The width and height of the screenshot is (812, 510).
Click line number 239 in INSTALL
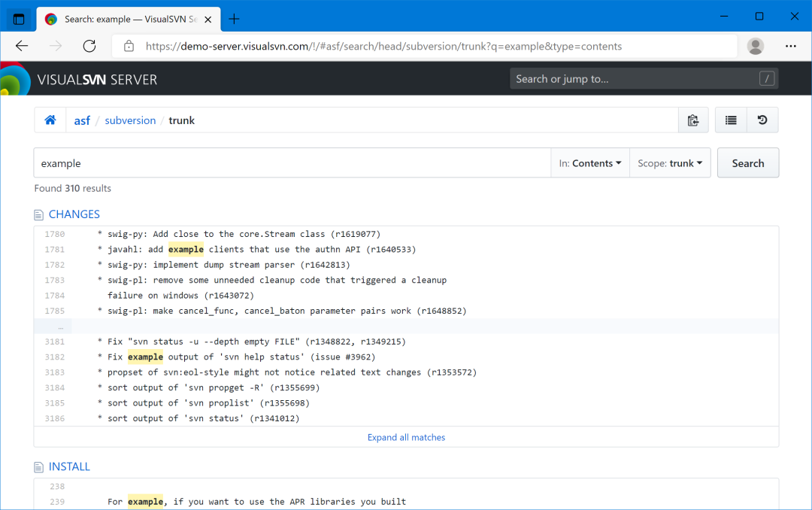[57, 502]
